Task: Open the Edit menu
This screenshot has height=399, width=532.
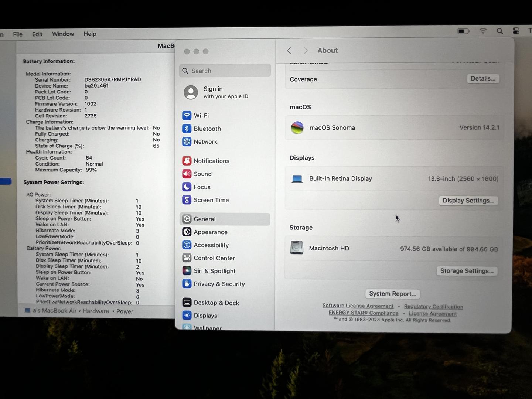Action: click(x=37, y=34)
